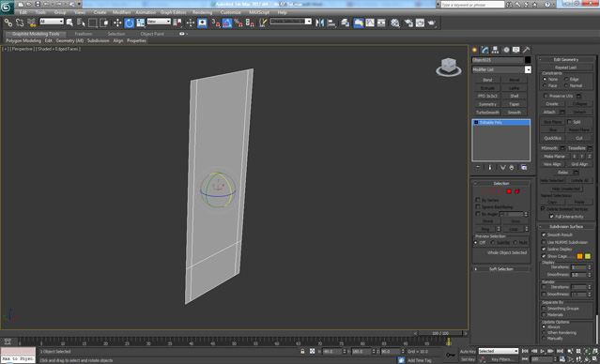The image size is (600, 364).
Task: Select Vertex sub-object level
Action: coord(484,191)
